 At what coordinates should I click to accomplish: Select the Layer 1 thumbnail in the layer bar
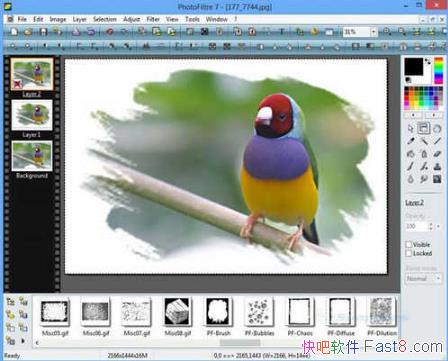pos(32,115)
